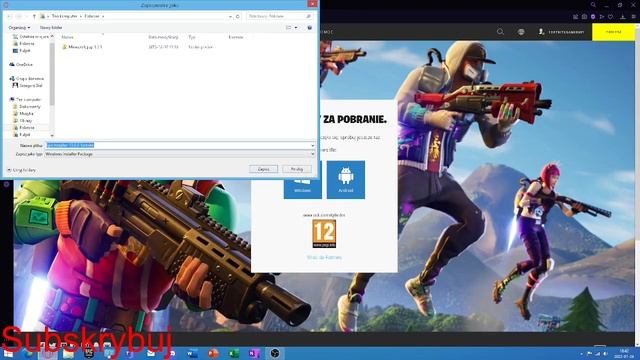
Task: Open Grupa domowa in navigation pane
Action: pyautogui.click(x=27, y=78)
